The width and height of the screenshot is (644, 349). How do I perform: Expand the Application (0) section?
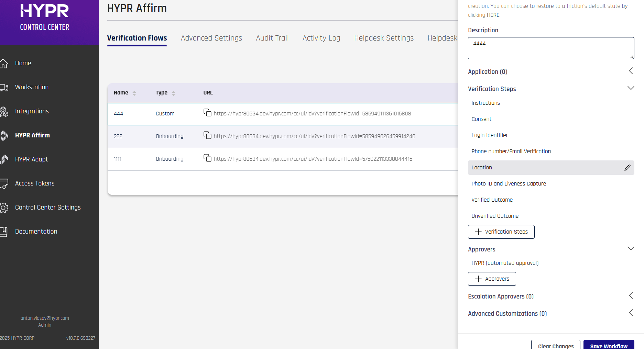[631, 71]
